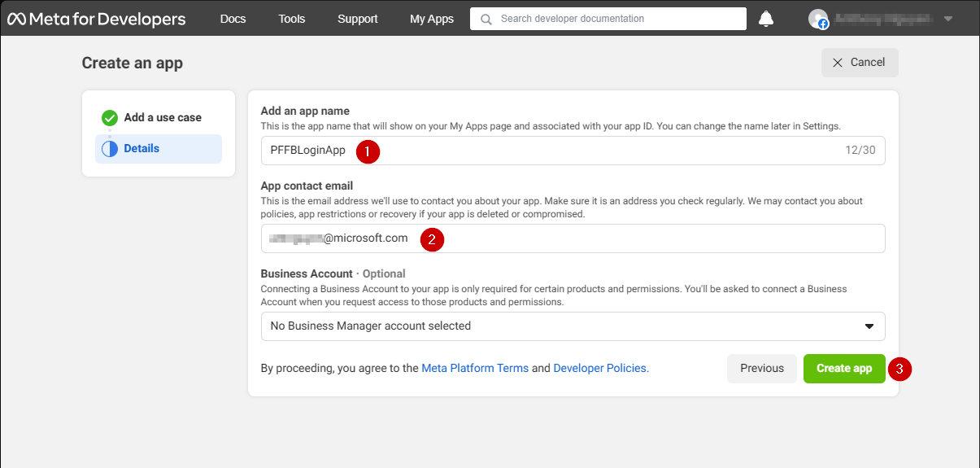Open the Developer Policies link

point(600,369)
